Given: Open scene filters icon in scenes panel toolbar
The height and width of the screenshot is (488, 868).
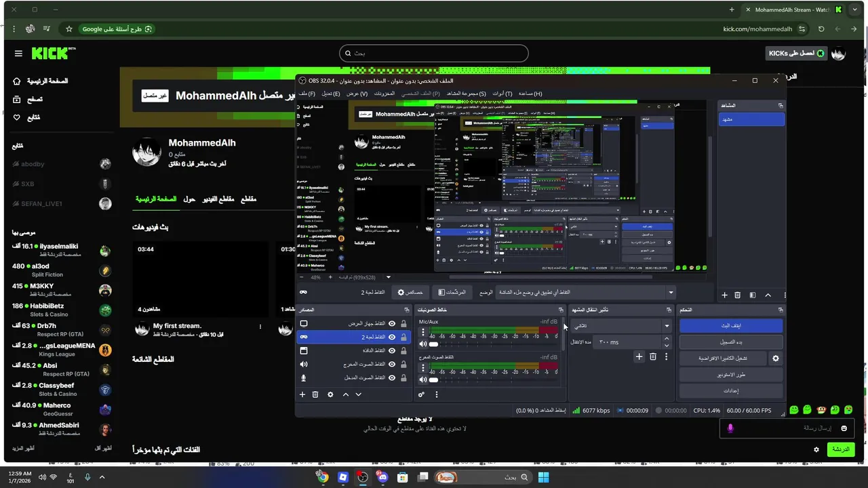Looking at the screenshot, I should 753,295.
